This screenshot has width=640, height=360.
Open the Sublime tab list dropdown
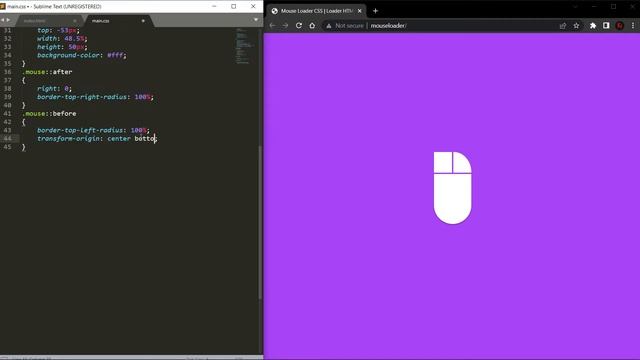click(x=256, y=20)
